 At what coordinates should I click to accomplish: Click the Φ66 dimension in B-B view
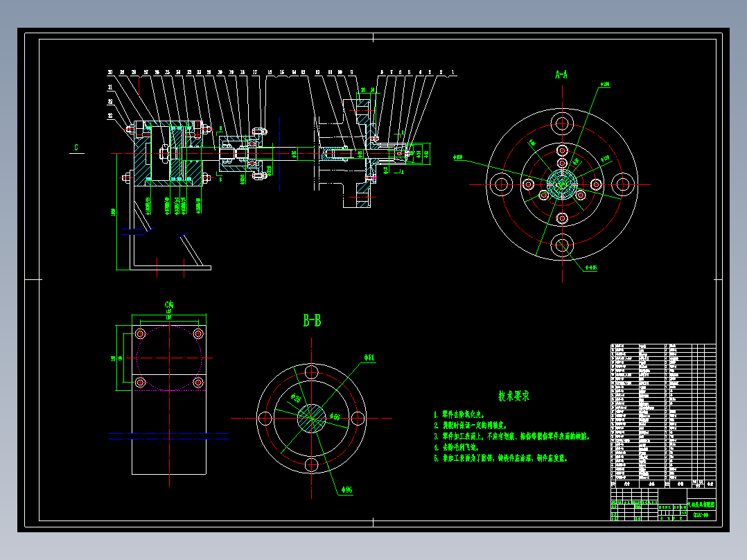pyautogui.click(x=335, y=417)
